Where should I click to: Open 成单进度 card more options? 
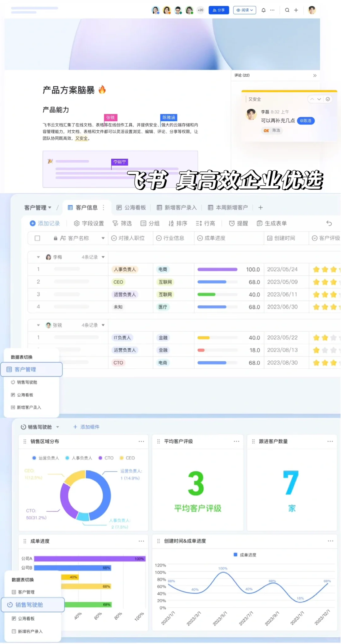click(x=141, y=541)
